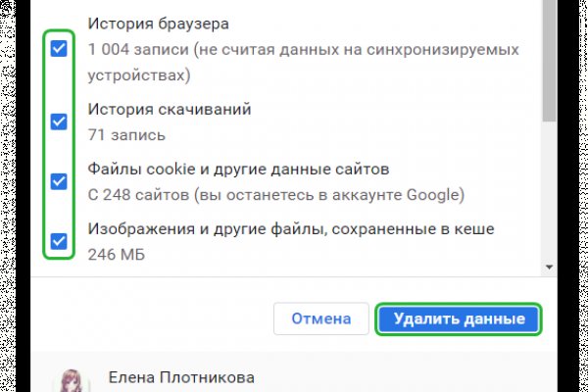Image resolution: width=588 pixels, height=392 pixels.
Task: Click the 71 запись description text
Action: point(126,135)
